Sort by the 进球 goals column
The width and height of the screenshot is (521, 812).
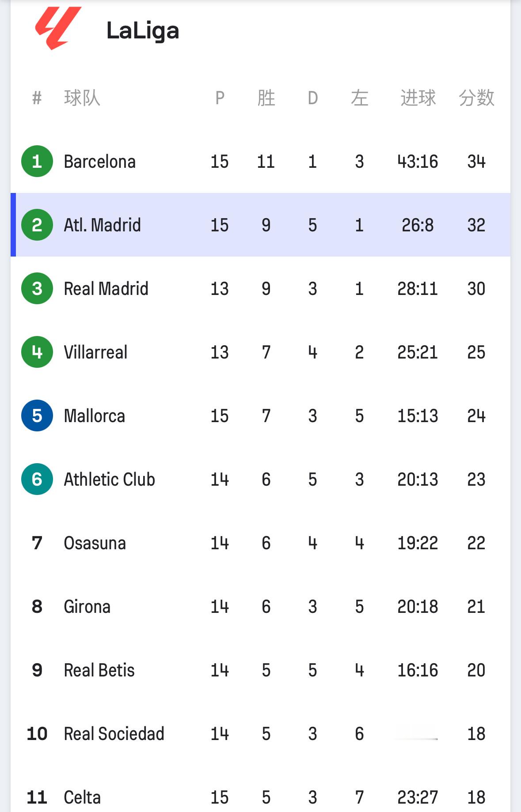[x=418, y=98]
